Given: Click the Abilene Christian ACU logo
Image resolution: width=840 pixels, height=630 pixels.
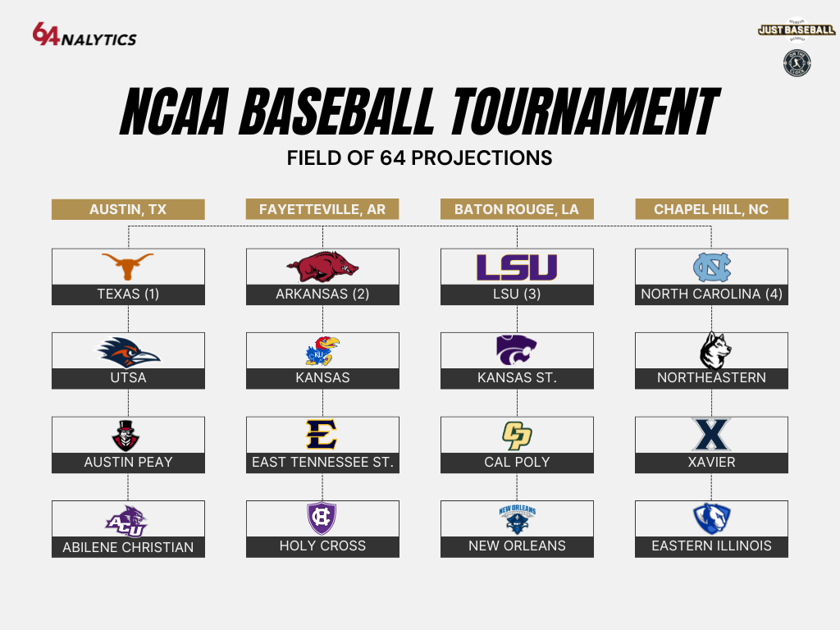Looking at the screenshot, I should pos(127,520).
